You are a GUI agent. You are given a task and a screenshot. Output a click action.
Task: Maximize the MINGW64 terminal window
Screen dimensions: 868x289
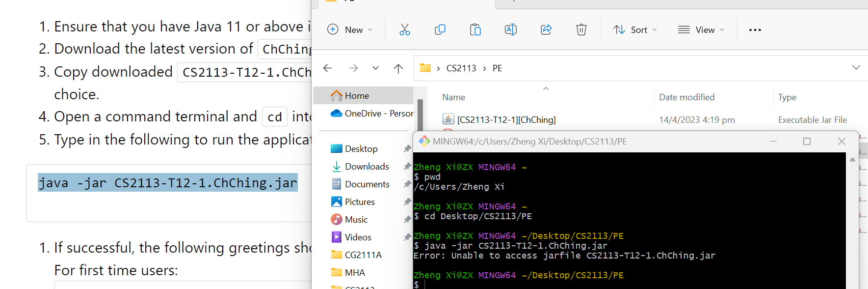(807, 142)
